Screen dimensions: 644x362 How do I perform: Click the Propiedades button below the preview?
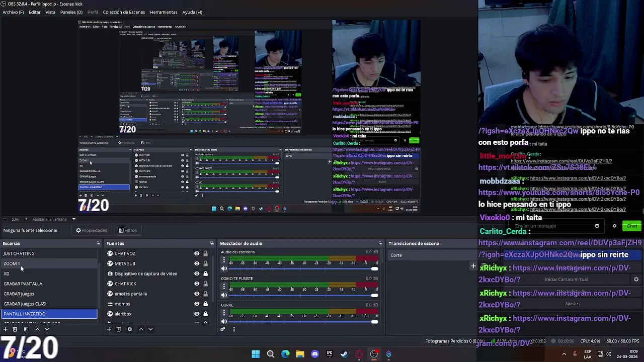(92, 230)
